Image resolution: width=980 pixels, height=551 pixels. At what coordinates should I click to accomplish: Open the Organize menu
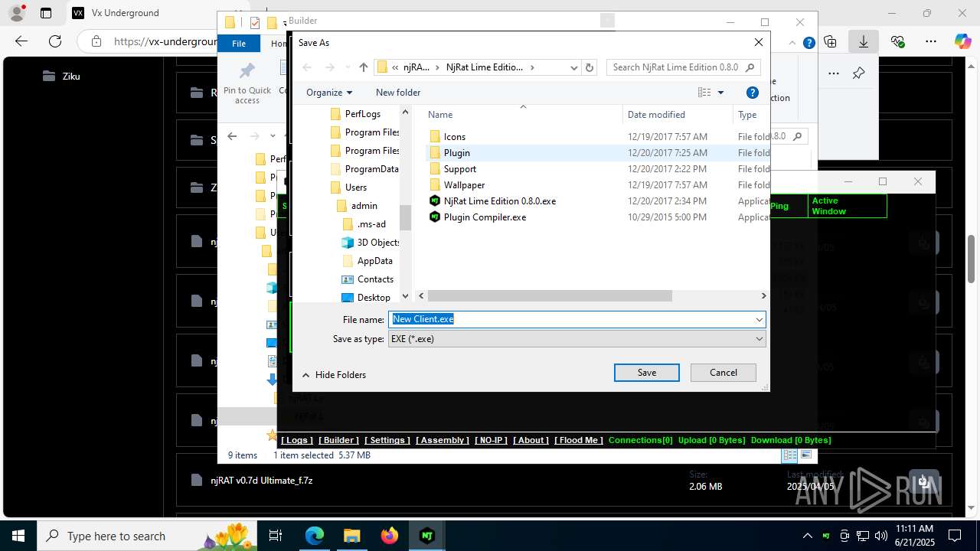pyautogui.click(x=329, y=93)
